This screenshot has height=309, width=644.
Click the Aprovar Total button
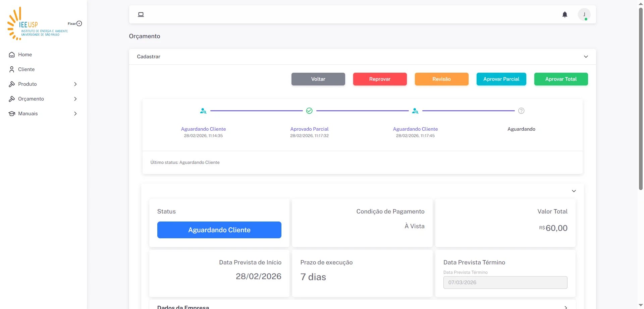pyautogui.click(x=561, y=79)
